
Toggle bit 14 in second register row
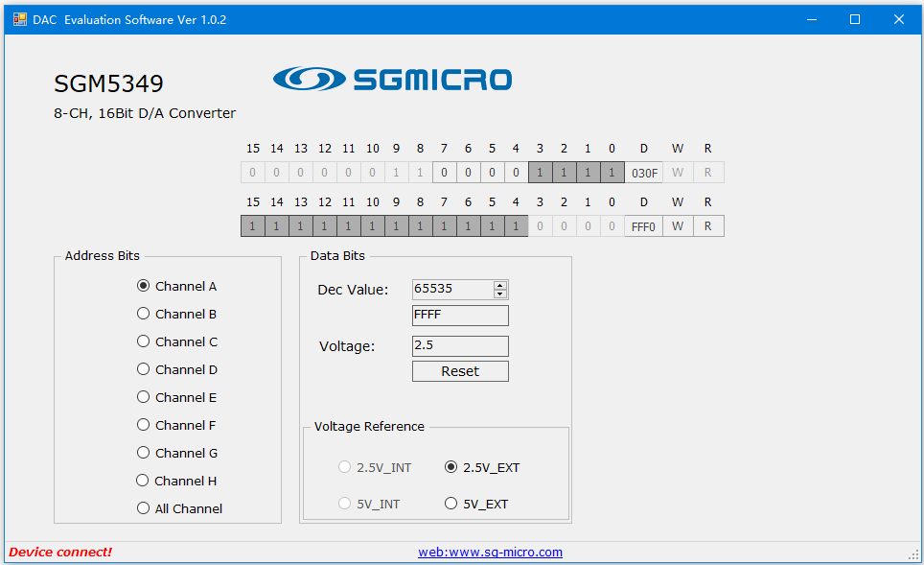[x=277, y=225]
